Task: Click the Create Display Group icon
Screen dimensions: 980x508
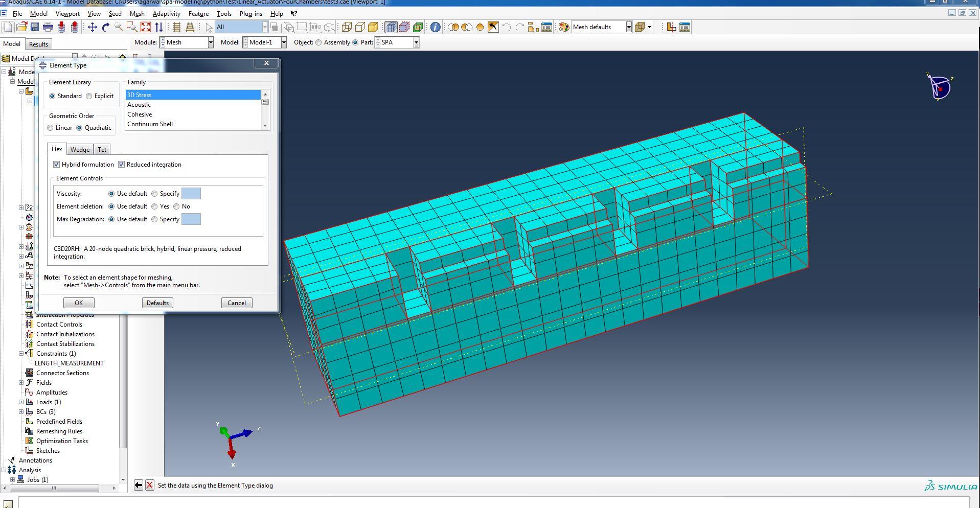Action: click(x=533, y=27)
